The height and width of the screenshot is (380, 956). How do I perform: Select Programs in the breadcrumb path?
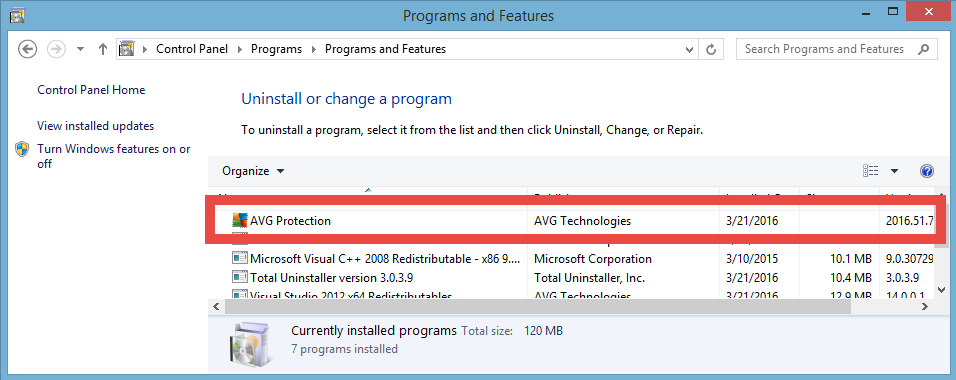coord(276,49)
